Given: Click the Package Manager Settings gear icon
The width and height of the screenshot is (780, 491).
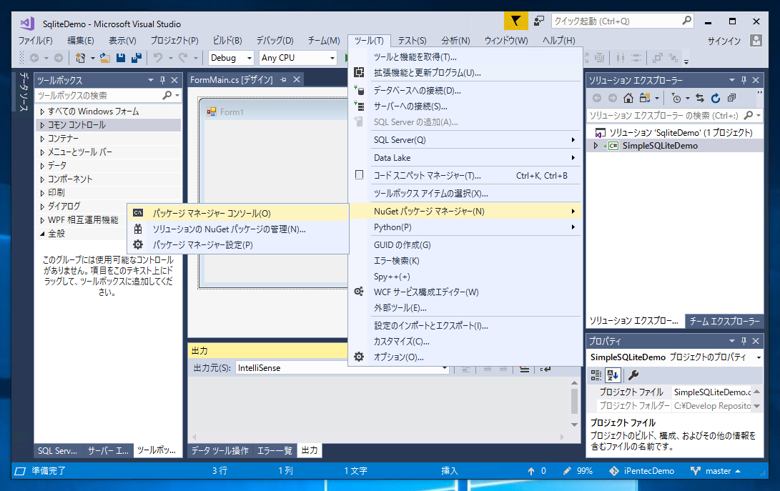Looking at the screenshot, I should pyautogui.click(x=138, y=244).
